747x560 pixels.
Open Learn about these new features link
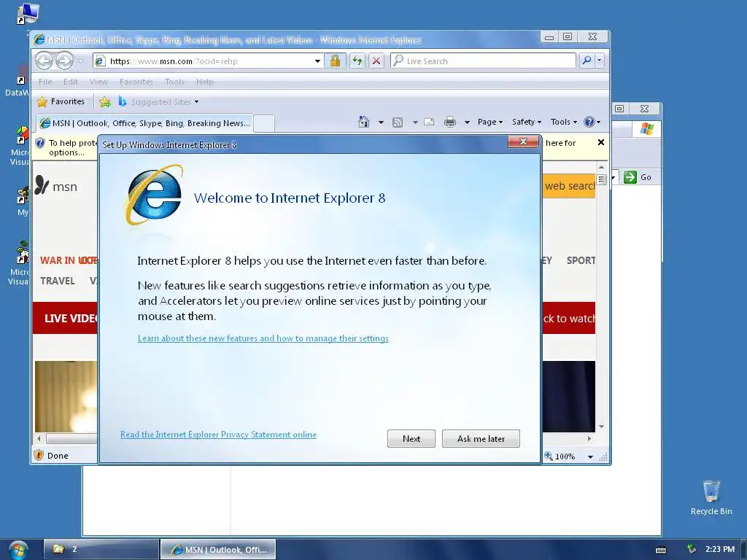coord(263,338)
